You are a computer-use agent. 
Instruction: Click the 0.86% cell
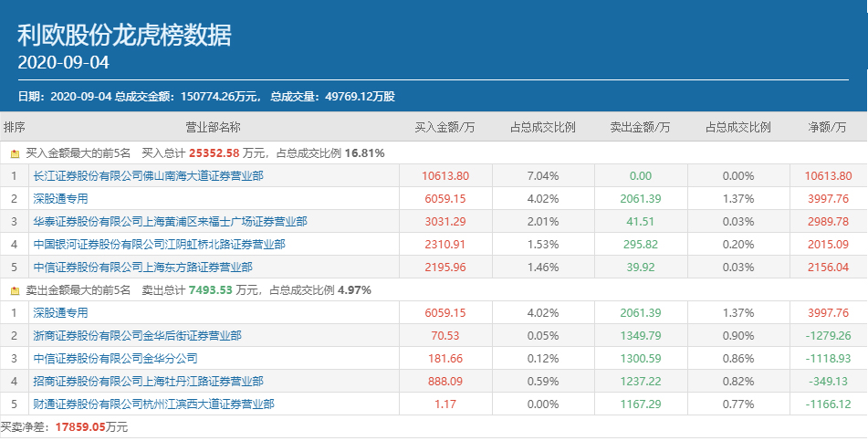(738, 359)
